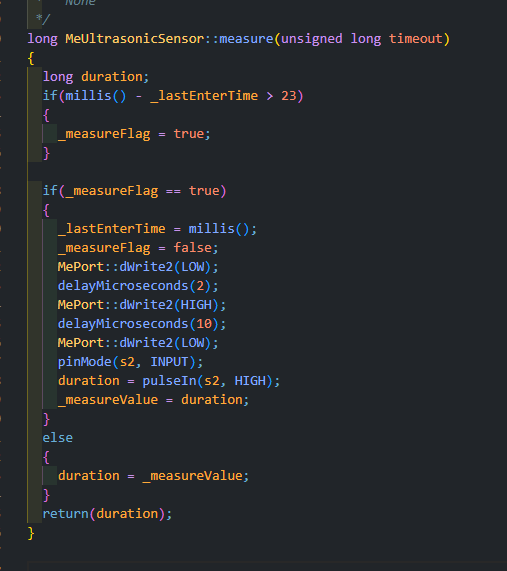The image size is (507, 571).
Task: Click the timeout parameter in the signature
Action: click(x=416, y=39)
